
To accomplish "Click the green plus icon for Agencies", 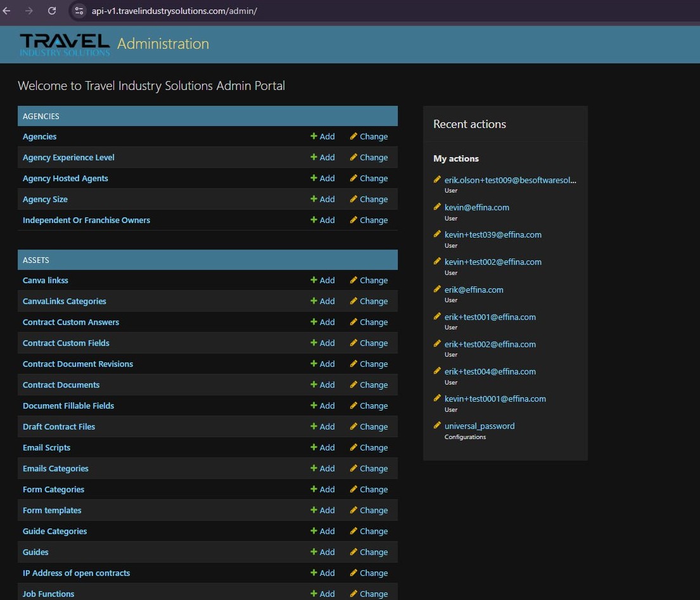I will pos(314,136).
